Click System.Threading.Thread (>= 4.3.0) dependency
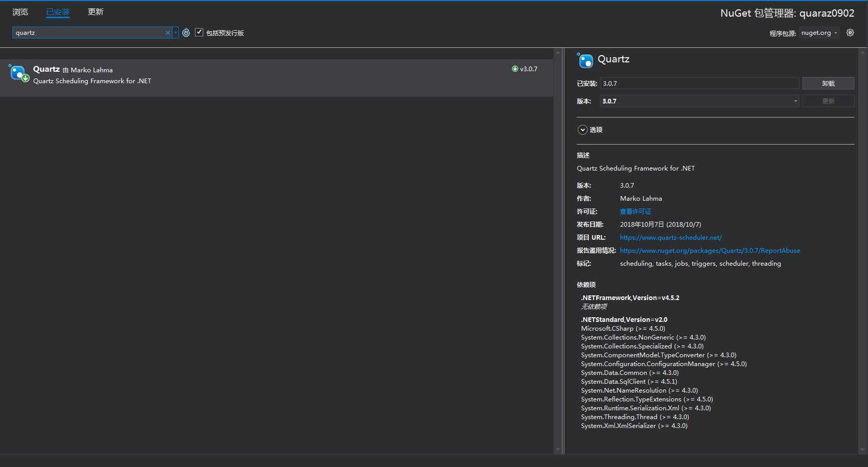The width and height of the screenshot is (868, 467). 635,417
